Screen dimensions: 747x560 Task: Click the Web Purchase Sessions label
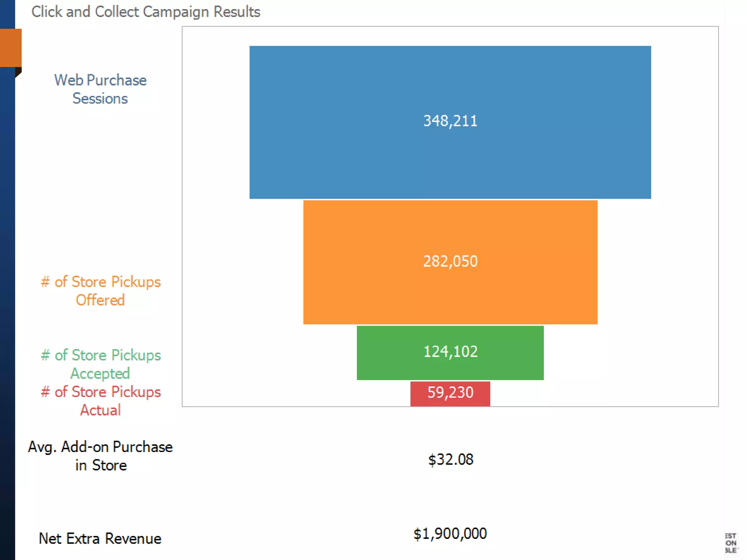click(x=100, y=89)
